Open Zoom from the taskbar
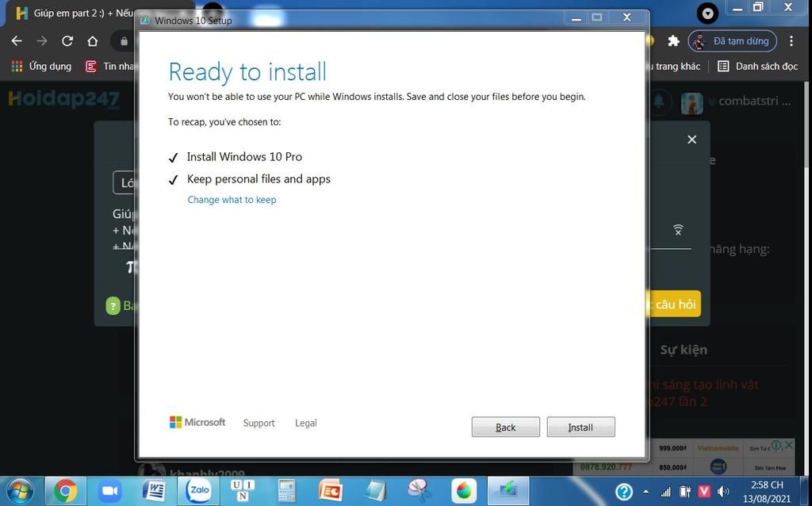The width and height of the screenshot is (812, 506). coord(109,491)
